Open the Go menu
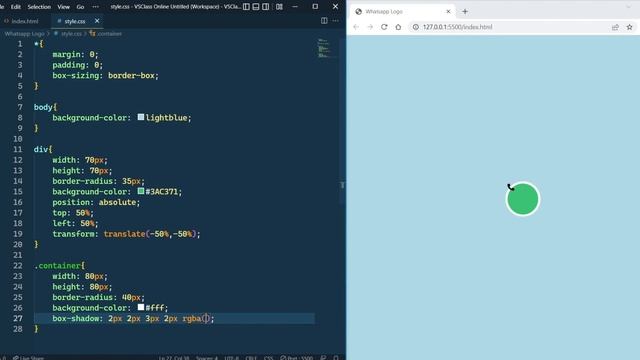 tap(80, 7)
